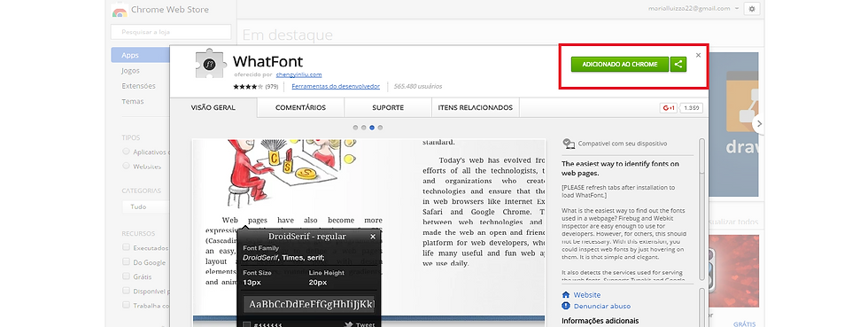868x327 pixels.
Task: Select Extensões in the sidebar
Action: (138, 86)
